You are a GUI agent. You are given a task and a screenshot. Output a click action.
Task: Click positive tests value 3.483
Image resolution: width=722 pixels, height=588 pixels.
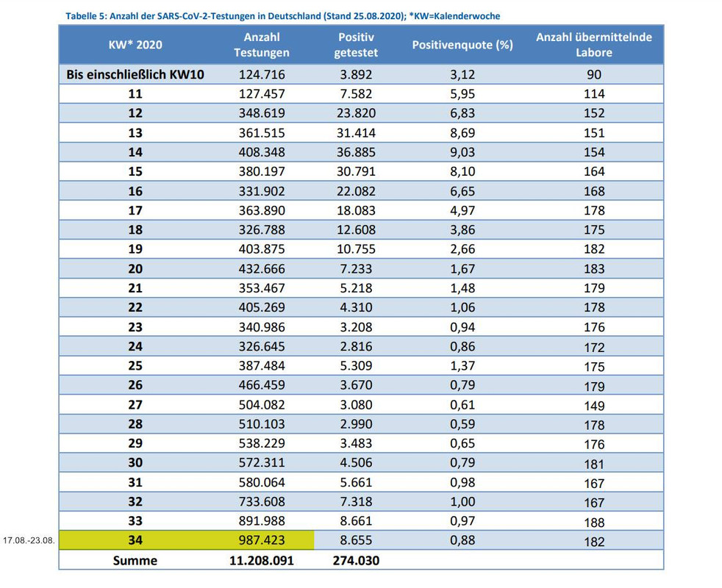point(356,444)
